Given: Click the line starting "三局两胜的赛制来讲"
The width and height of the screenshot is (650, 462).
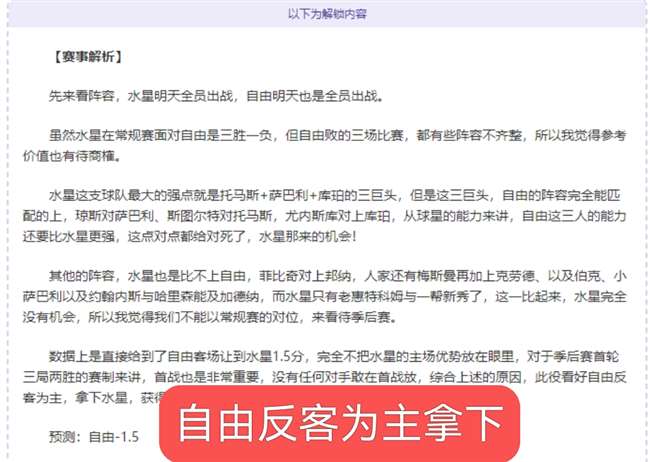Looking at the screenshot, I should [324, 377].
